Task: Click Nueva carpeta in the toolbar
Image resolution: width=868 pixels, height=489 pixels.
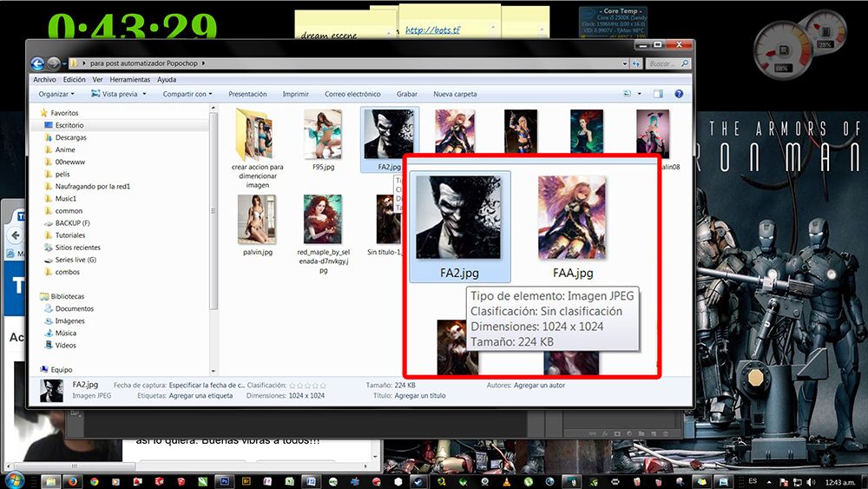Action: [x=455, y=94]
